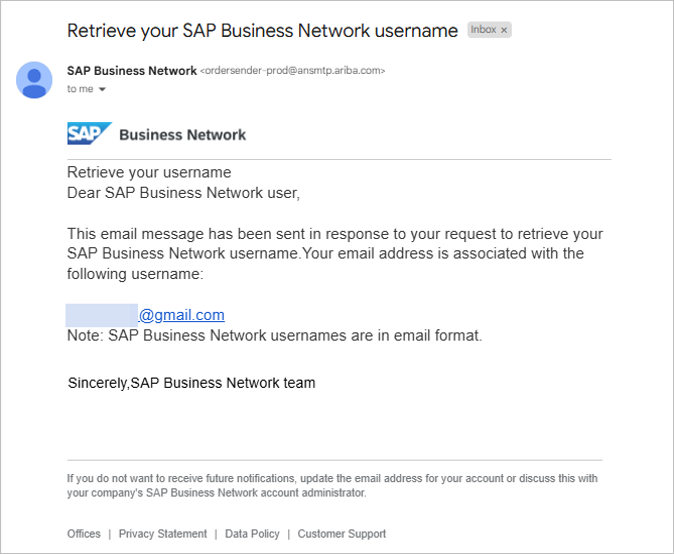674x554 pixels.
Task: Click the sender profile avatar icon
Action: point(34,80)
